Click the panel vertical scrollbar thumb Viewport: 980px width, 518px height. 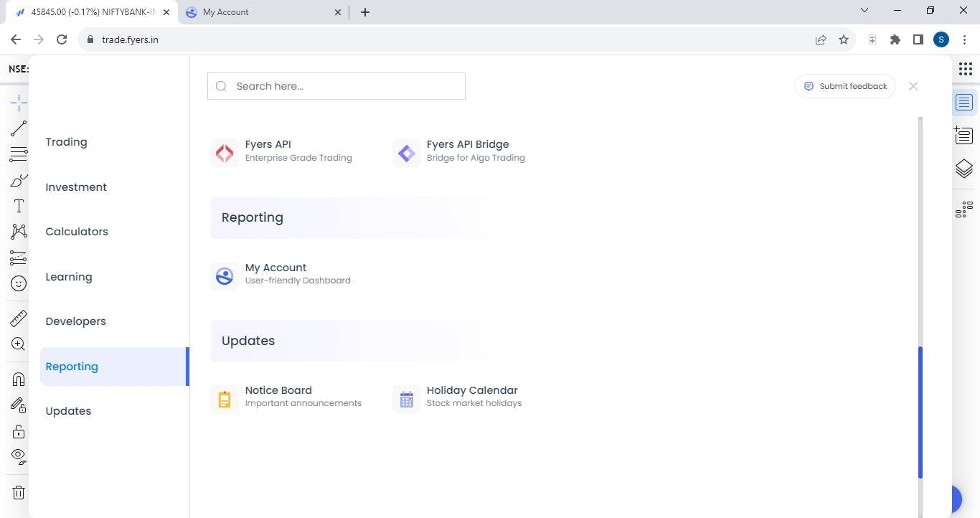coord(920,413)
